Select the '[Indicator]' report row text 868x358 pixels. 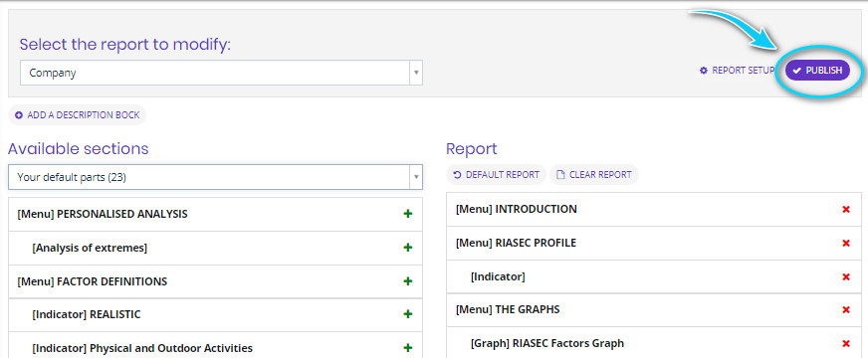pyautogui.click(x=498, y=276)
